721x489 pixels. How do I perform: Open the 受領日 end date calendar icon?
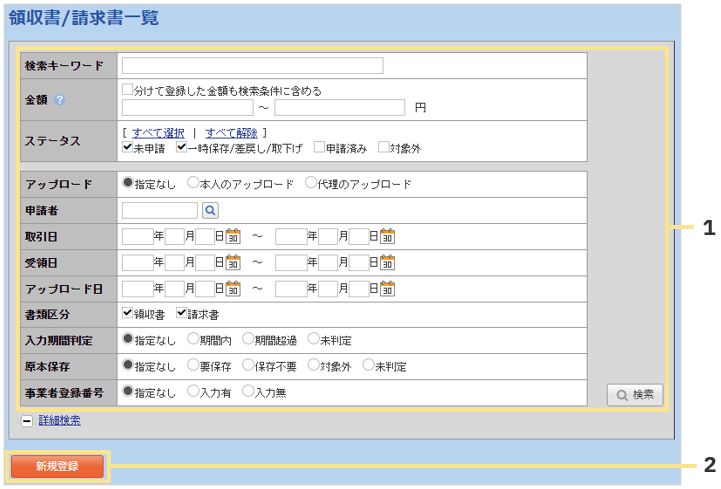(x=387, y=263)
